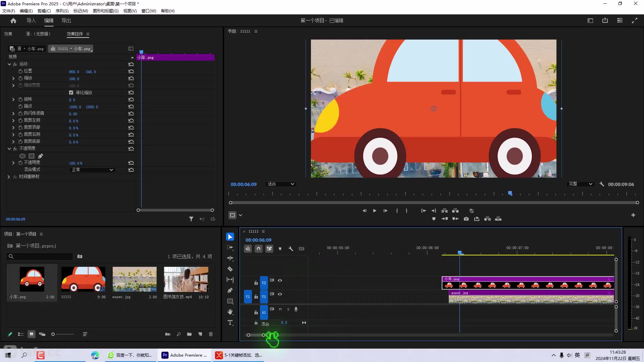The height and width of the screenshot is (362, 644).
Task: Toggle linked selection in timeline
Action: point(269,249)
